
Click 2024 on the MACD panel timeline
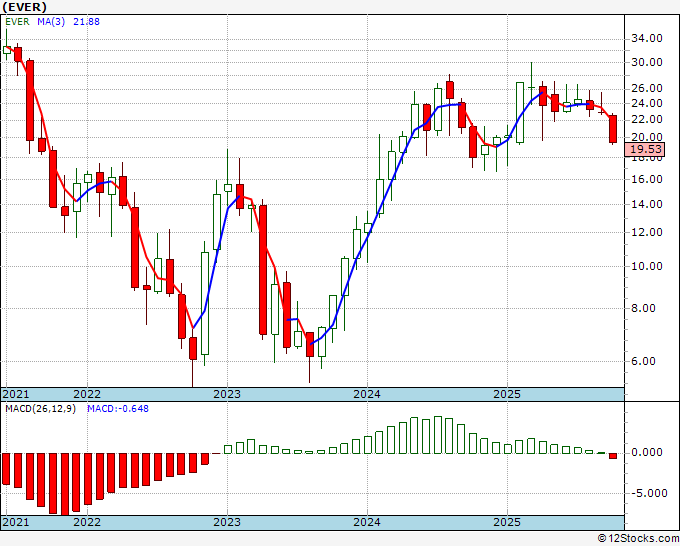(x=367, y=522)
